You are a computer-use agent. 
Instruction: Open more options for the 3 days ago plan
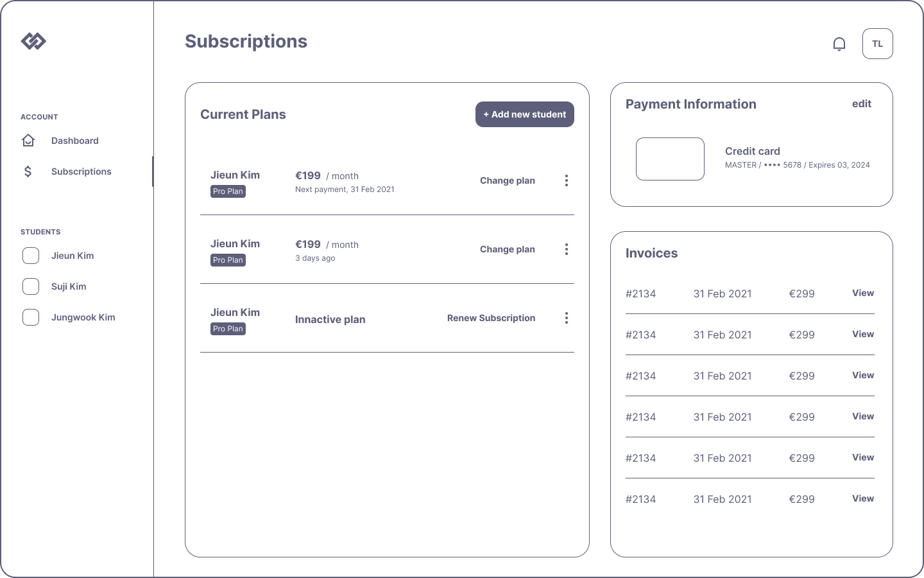point(566,249)
